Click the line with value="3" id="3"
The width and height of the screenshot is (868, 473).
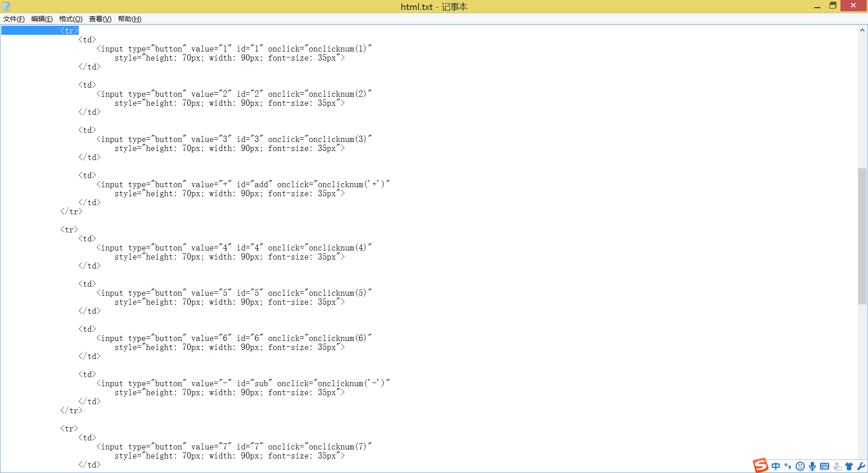point(234,139)
